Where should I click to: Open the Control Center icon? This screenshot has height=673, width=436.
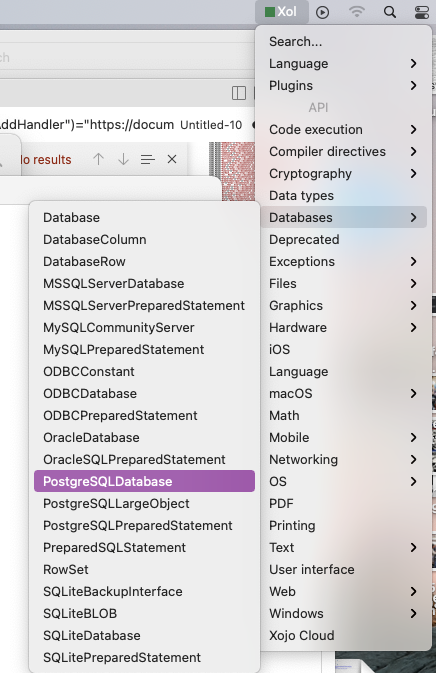pyautogui.click(x=422, y=12)
